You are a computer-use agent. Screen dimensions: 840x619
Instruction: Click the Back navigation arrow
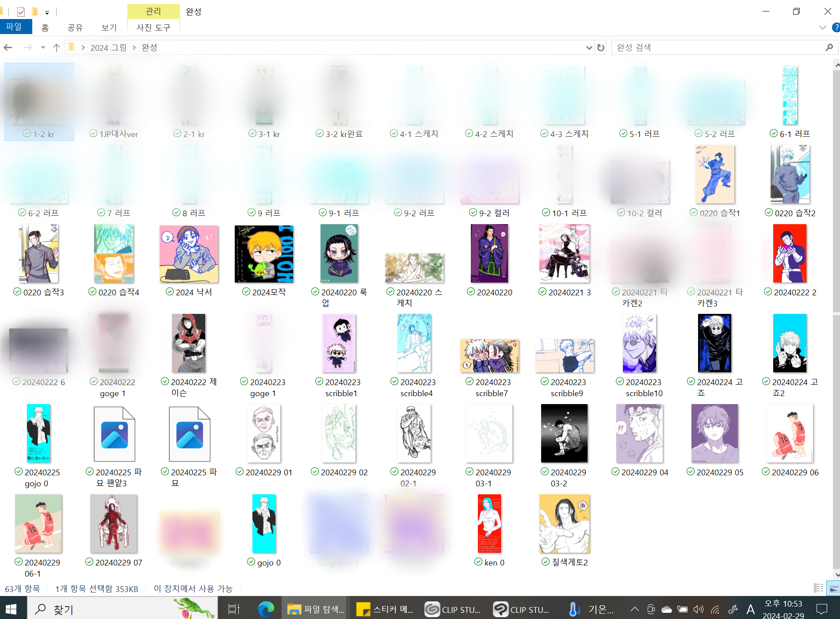coord(8,47)
